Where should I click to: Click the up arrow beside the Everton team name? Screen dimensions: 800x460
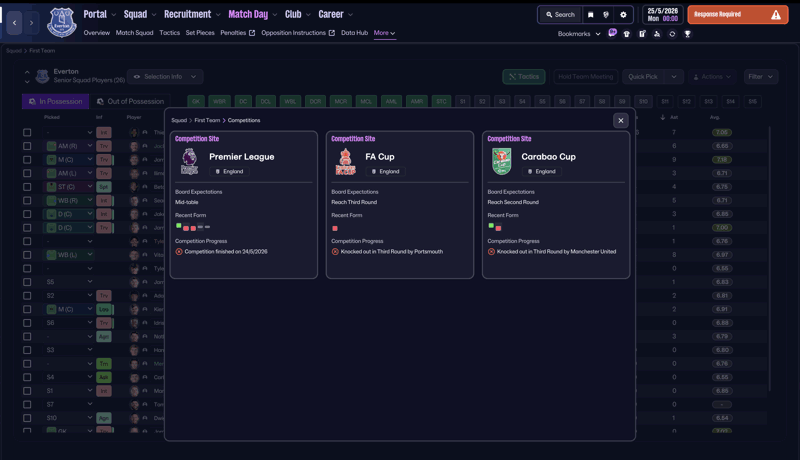tap(27, 72)
